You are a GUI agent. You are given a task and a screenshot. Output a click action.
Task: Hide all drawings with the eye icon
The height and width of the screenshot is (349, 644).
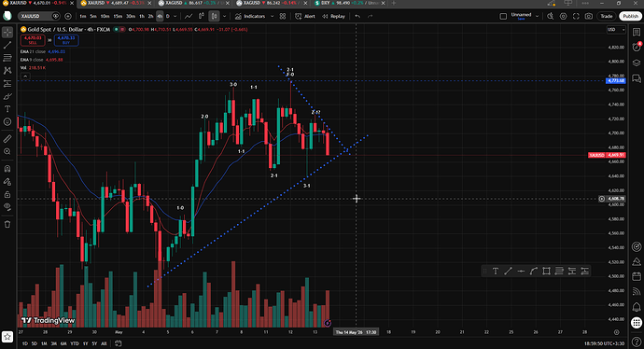click(7, 207)
